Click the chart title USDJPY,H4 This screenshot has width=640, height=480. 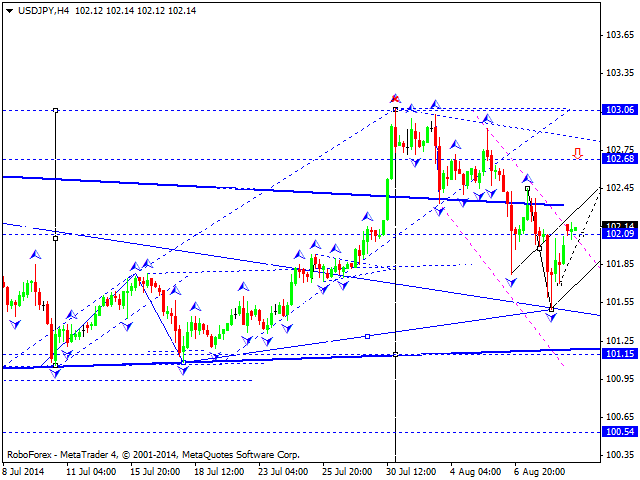43,11
